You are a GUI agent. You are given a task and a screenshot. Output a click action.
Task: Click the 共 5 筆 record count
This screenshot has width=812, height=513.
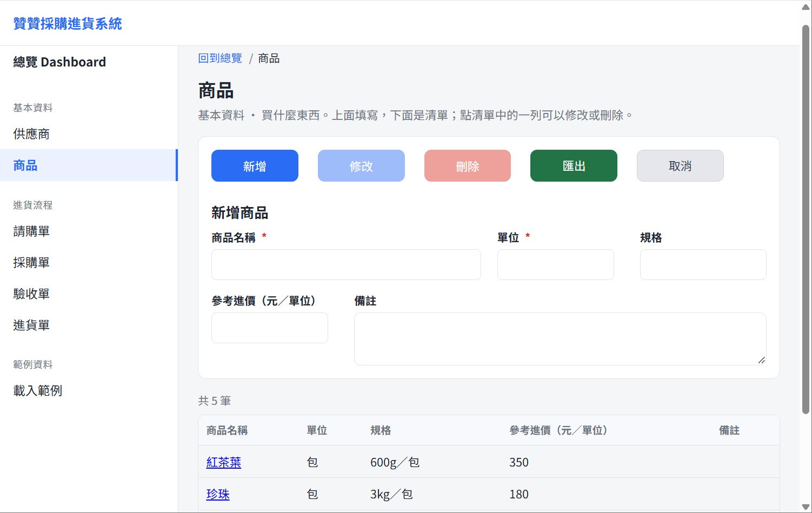[215, 401]
